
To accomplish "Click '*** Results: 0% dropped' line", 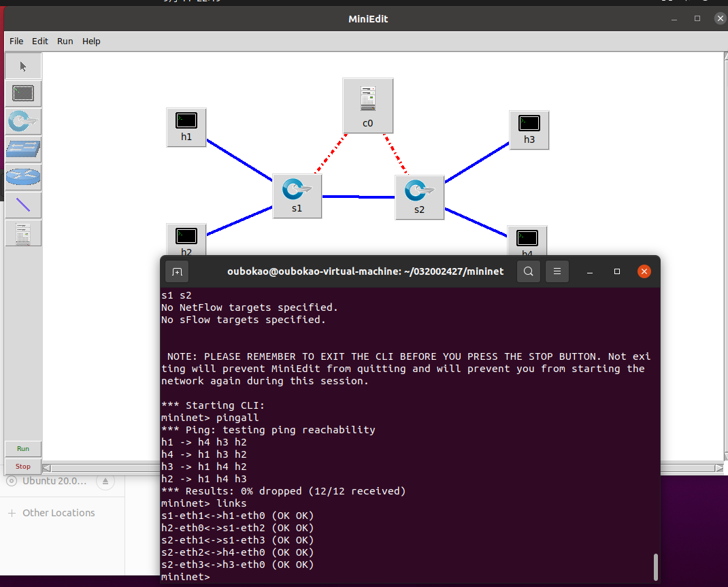I will pos(283,491).
